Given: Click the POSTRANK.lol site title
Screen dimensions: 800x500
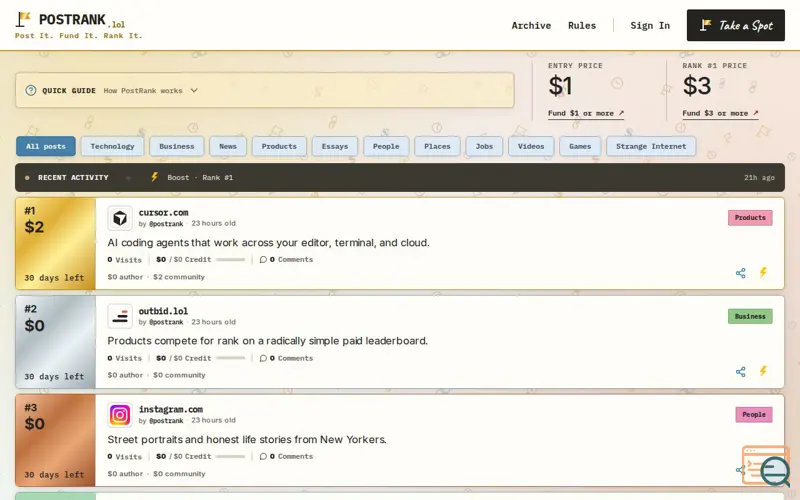Looking at the screenshot, I should [82, 20].
